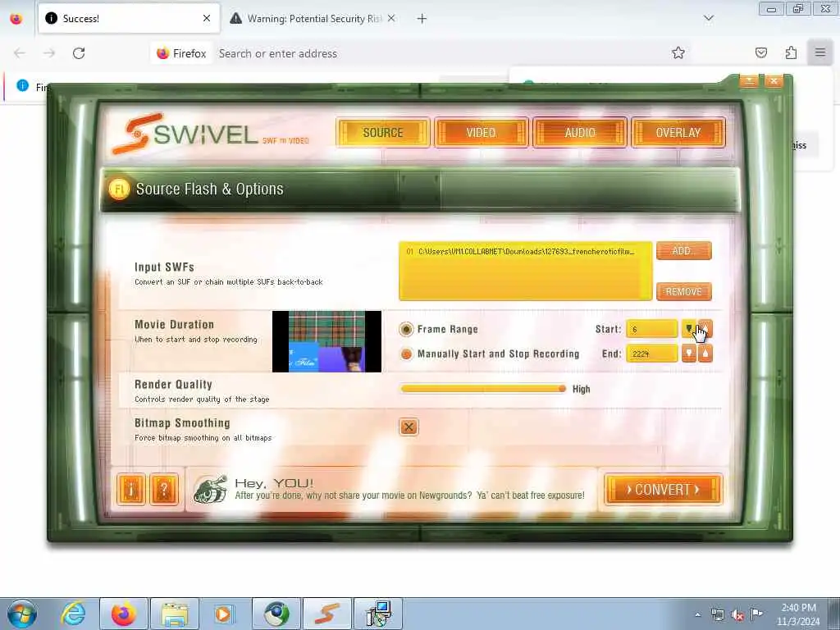Click the Firefox address bar
The height and width of the screenshot is (630, 840).
click(x=413, y=53)
